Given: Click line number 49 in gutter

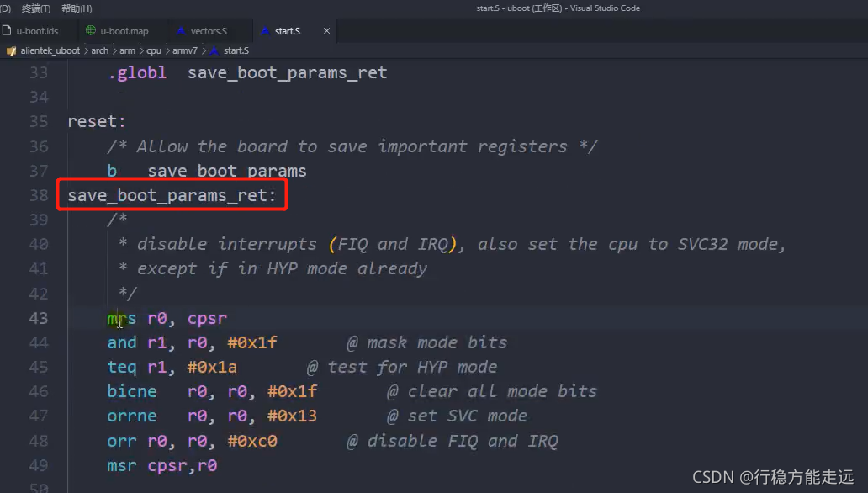Looking at the screenshot, I should (x=38, y=465).
